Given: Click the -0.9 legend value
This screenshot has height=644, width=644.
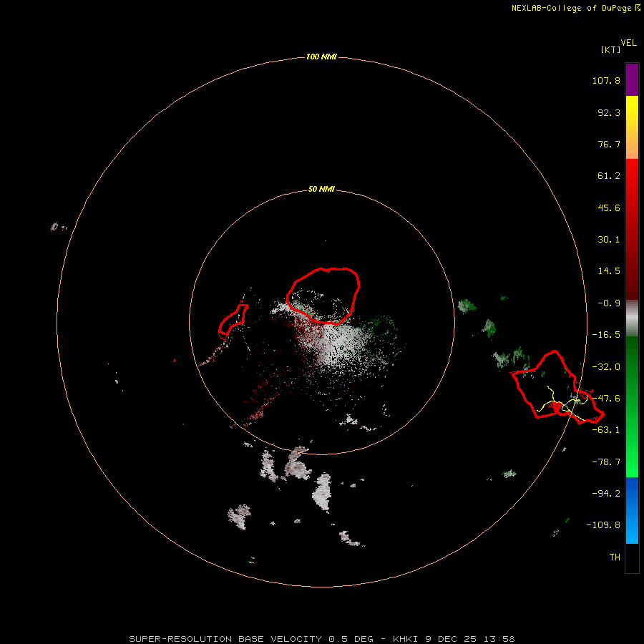Looking at the screenshot, I should [x=609, y=303].
